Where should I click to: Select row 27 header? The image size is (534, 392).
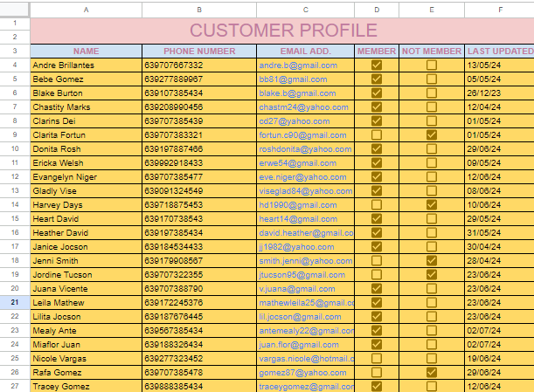point(15,386)
